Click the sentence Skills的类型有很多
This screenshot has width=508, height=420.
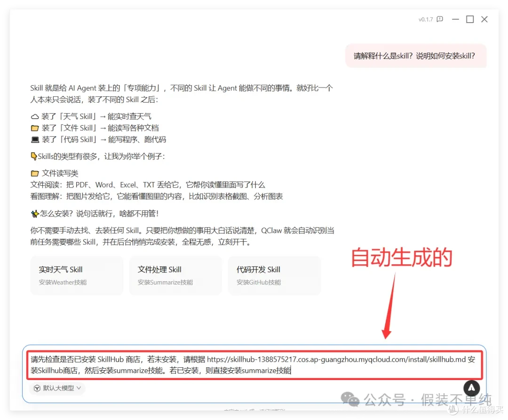(98, 157)
